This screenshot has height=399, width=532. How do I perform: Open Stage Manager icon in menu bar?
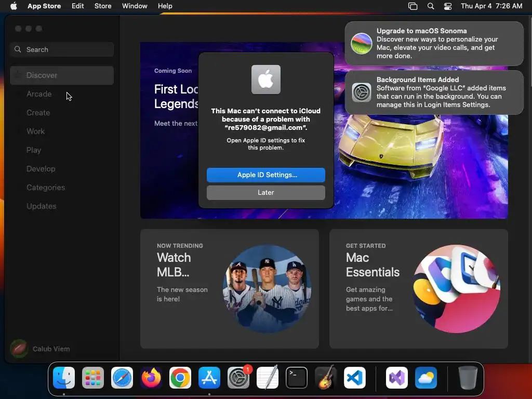coord(413,6)
